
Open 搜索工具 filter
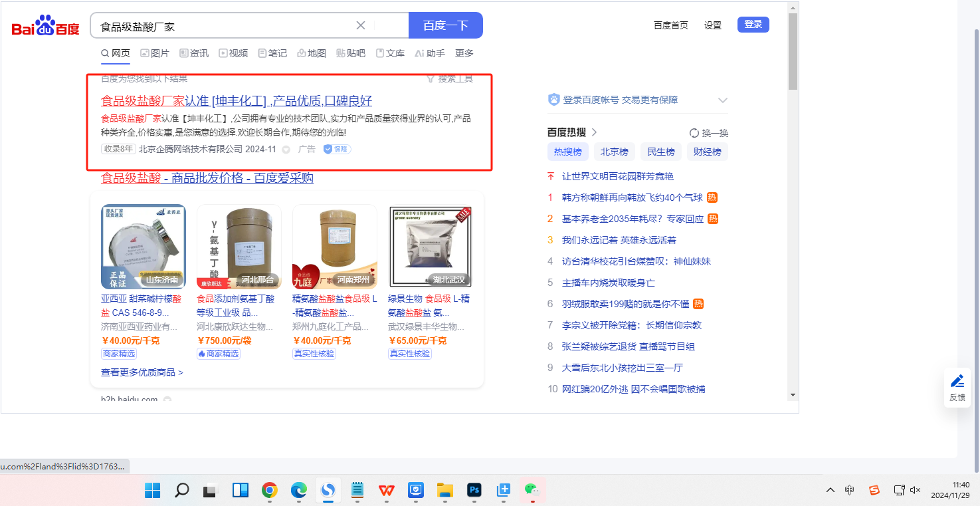pos(450,78)
